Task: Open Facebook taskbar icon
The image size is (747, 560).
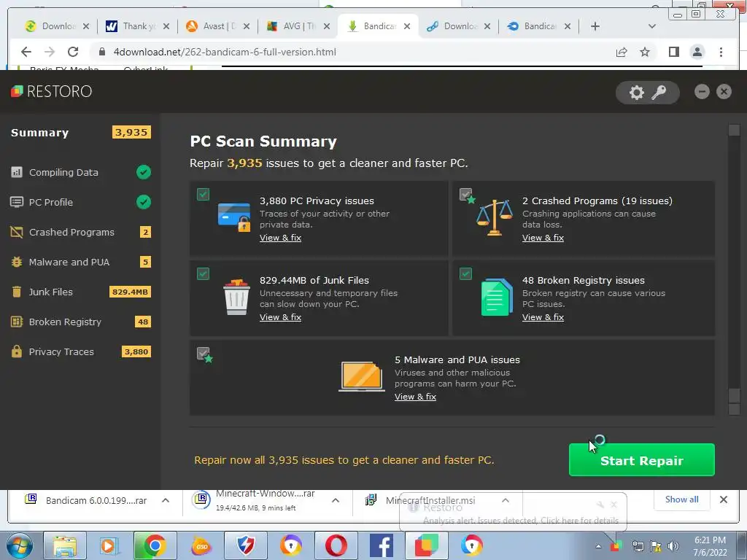Action: click(381, 545)
